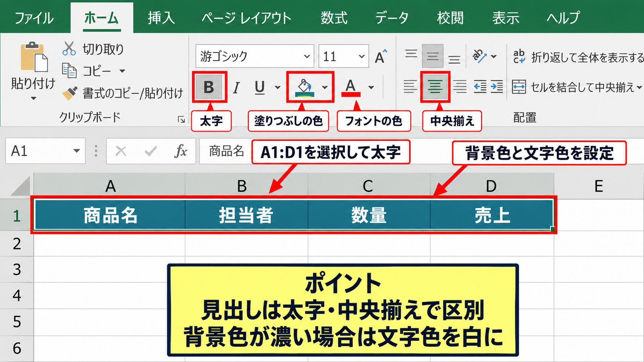Screen dimensions: 644x362
Task: Click the Copy (コピー) icon
Action: click(x=69, y=71)
